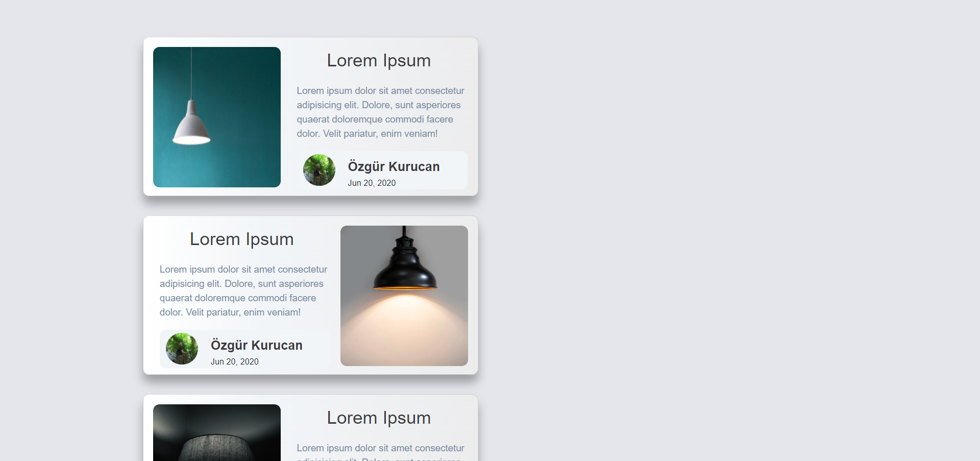Click the teal pendant lamp image
Image resolution: width=980 pixels, height=461 pixels.
pyautogui.click(x=217, y=117)
